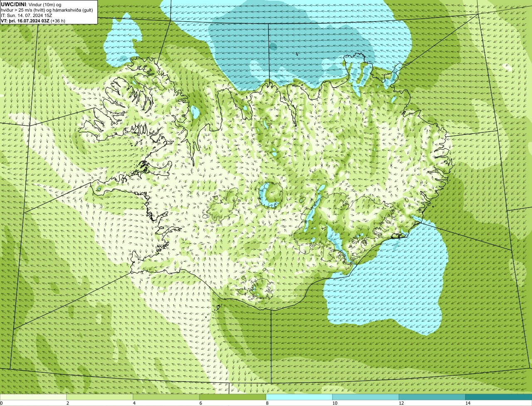Screen dimensions: 532x406
Task: Click the "UWC/DINI: Vindur (10m) og" title line
Action: (31, 4)
